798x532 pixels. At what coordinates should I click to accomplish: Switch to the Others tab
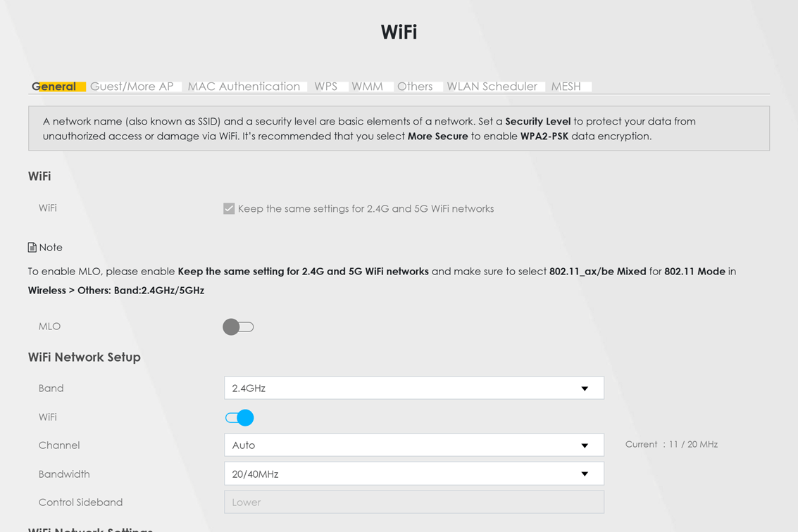(x=415, y=87)
